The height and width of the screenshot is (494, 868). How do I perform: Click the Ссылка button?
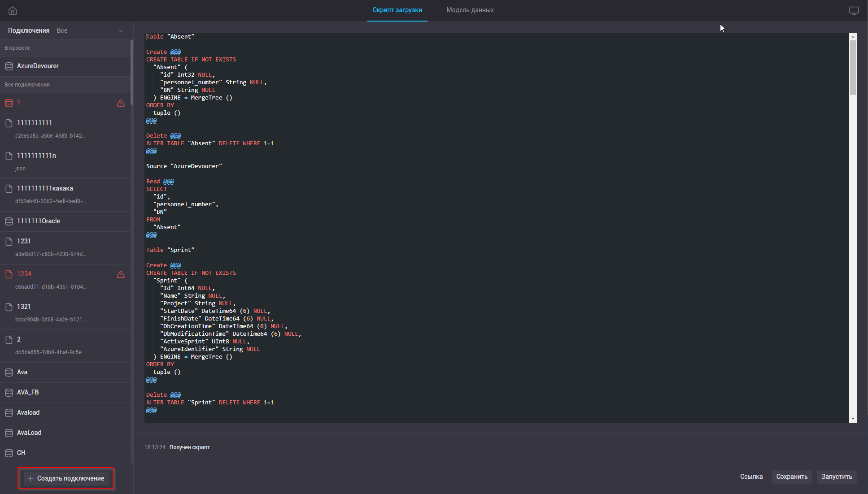click(751, 477)
